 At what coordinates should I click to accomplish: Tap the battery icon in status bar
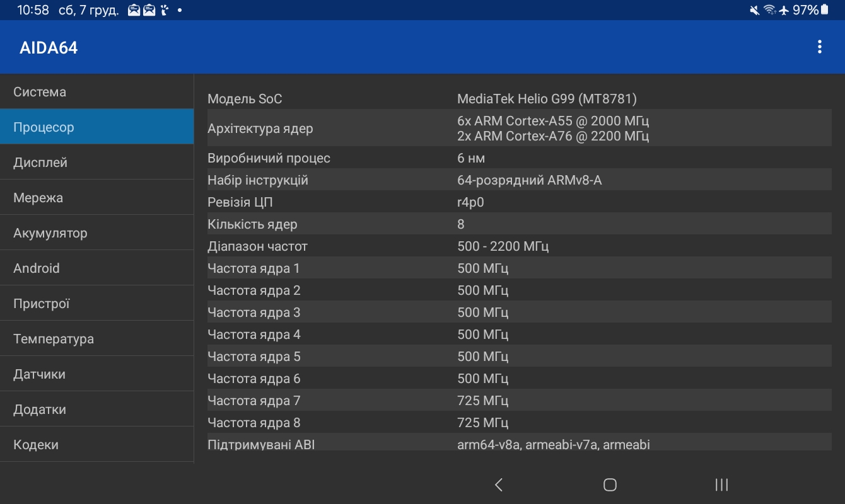[x=825, y=10]
